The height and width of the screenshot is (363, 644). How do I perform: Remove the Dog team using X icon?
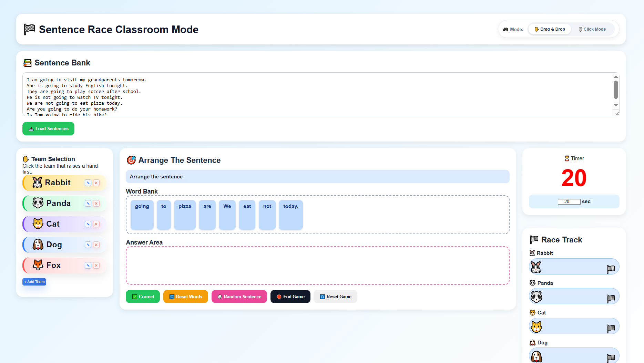coord(96,245)
